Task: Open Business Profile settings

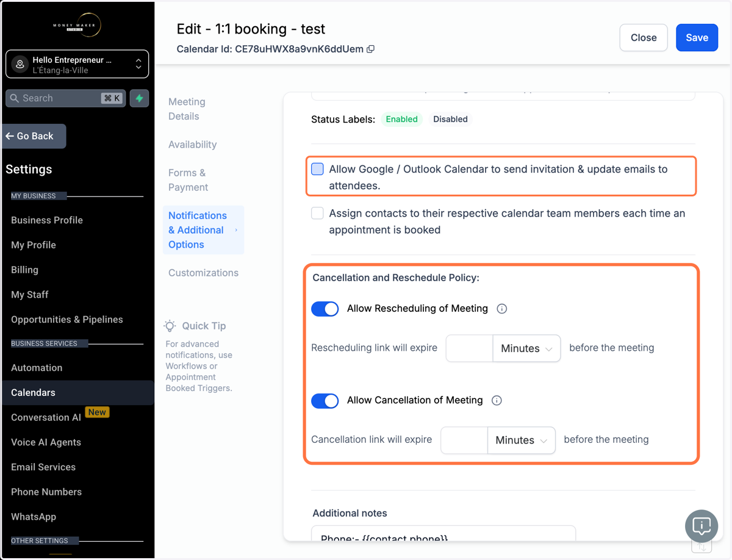Action: coord(47,220)
